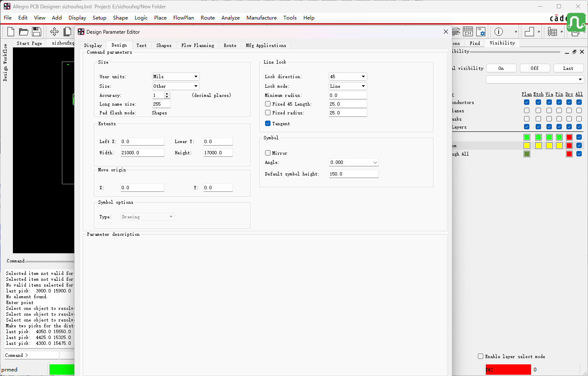Close the Design Parameter Editor dialog
Viewport: 588px width, 376px height.
(x=446, y=32)
